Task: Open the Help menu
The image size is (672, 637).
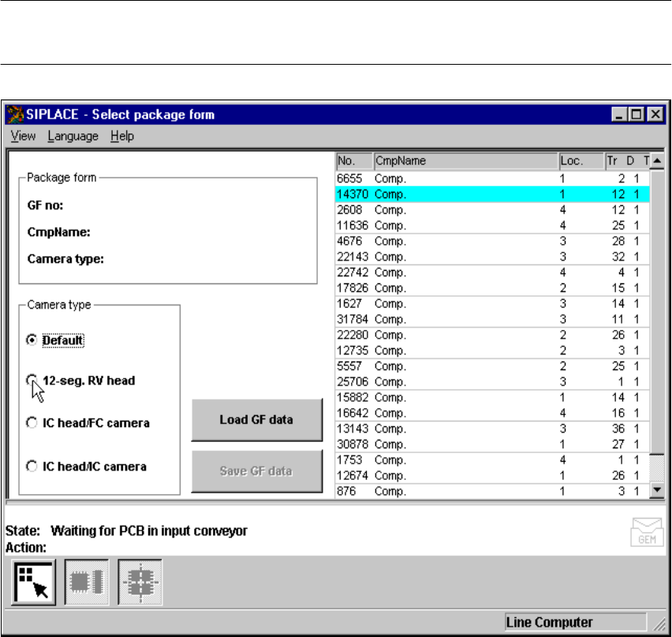Action: pyautogui.click(x=121, y=136)
